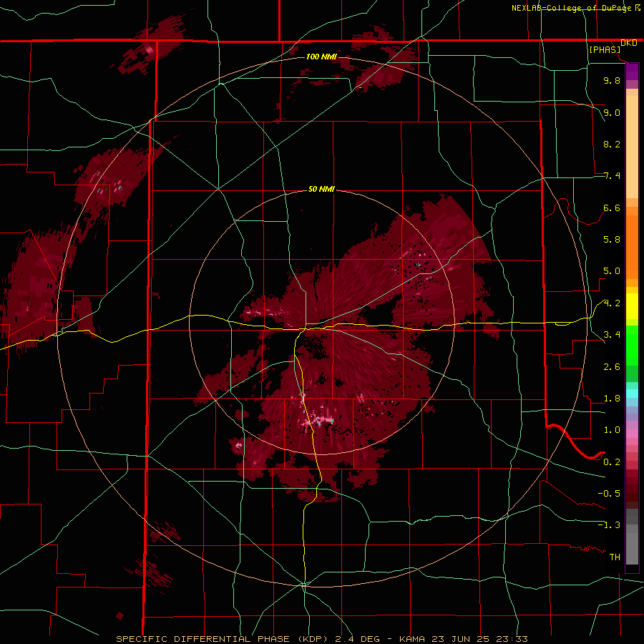Pick the green segment of the color bar
The height and width of the screenshot is (644, 644).
coord(632,345)
